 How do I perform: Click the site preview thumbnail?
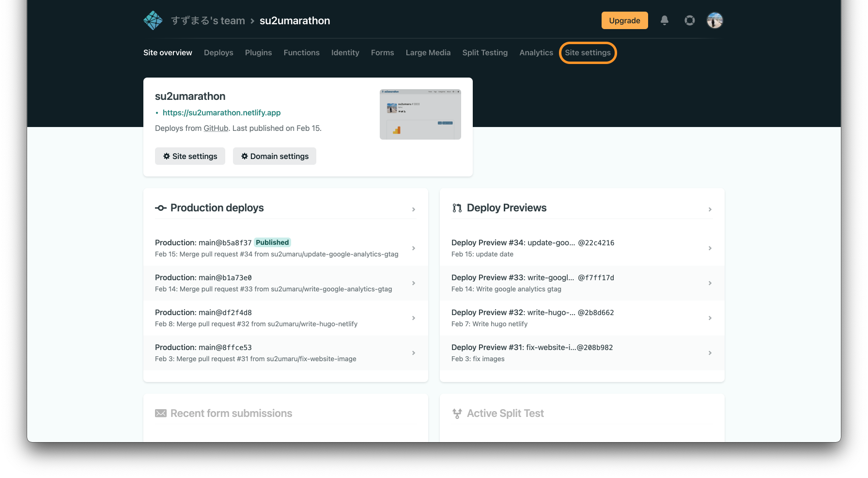[x=420, y=114]
